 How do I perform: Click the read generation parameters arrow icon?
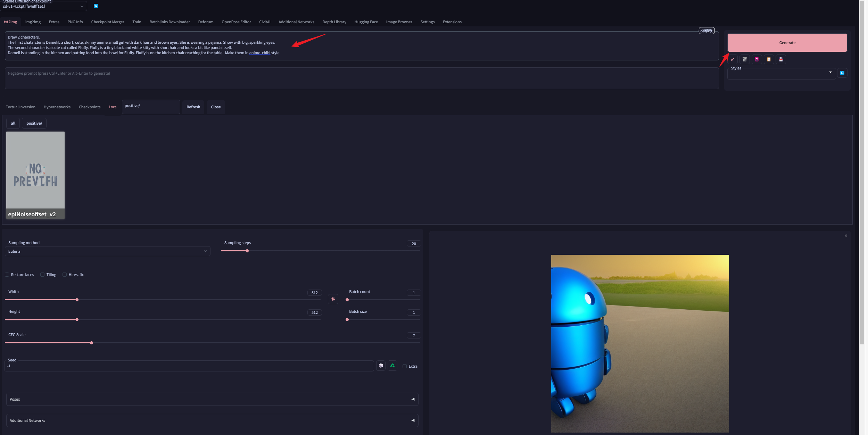pyautogui.click(x=733, y=59)
